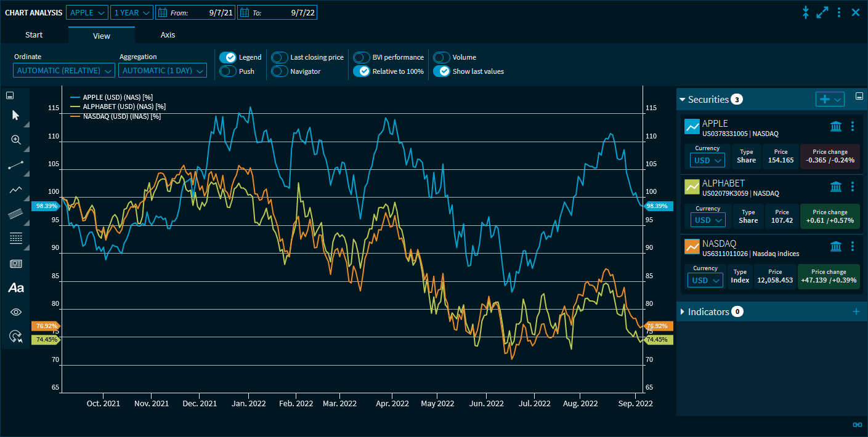
Task: Click the news icon in left toolbar
Action: click(16, 263)
